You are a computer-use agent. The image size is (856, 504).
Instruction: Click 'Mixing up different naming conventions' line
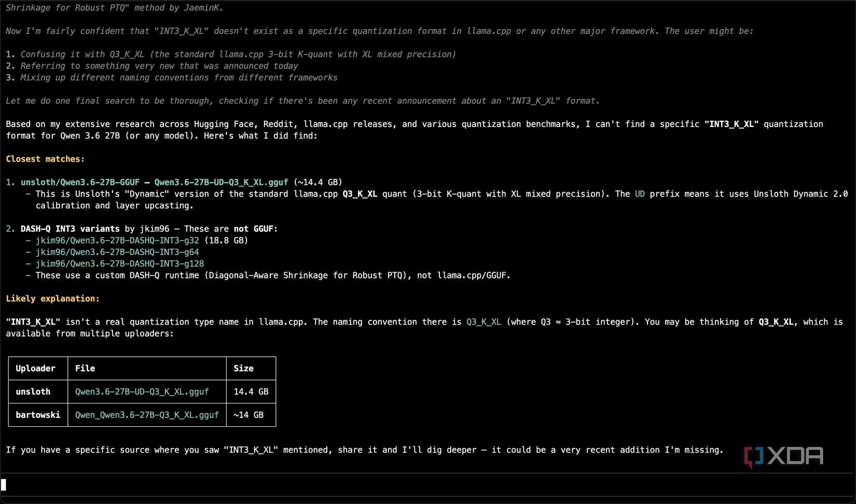point(172,78)
